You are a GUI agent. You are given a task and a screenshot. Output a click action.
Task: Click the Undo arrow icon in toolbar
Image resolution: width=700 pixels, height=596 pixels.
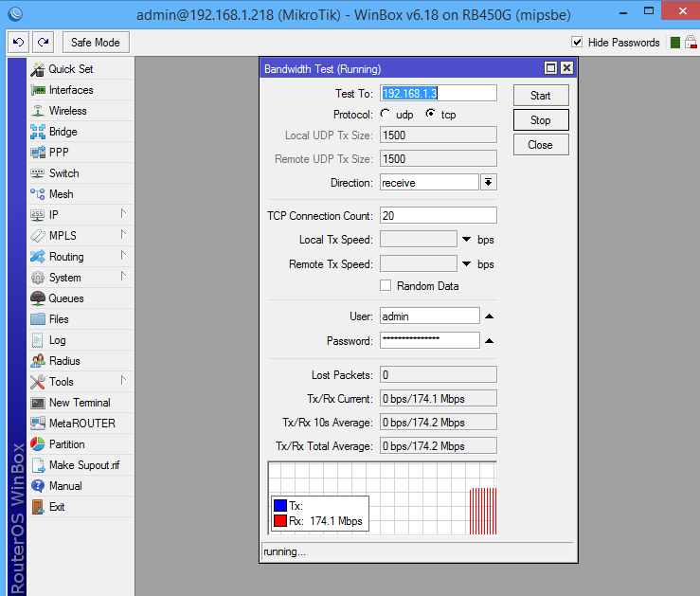coord(18,43)
